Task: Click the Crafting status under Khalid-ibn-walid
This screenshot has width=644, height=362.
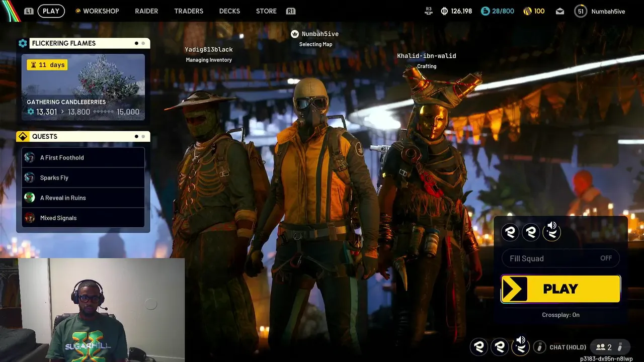Action: coord(427,66)
